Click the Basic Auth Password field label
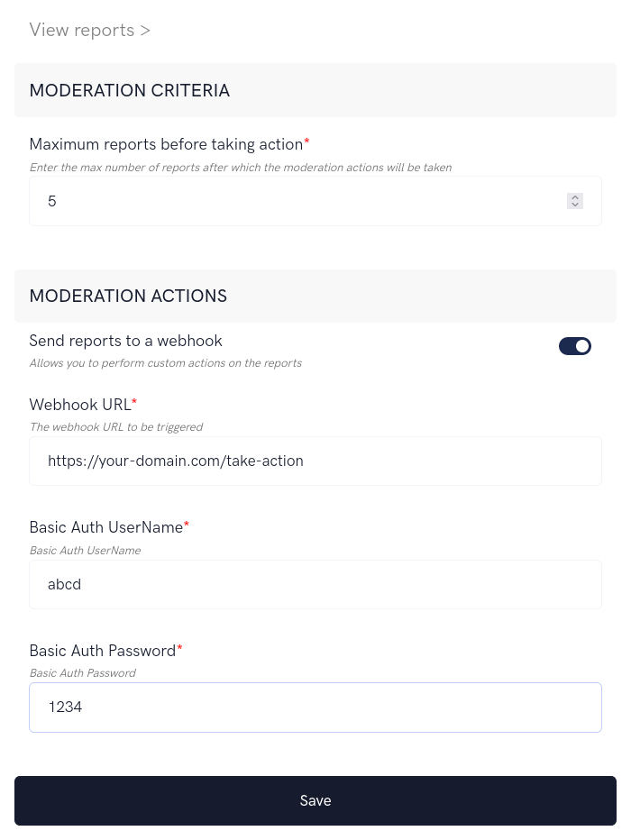 pyautogui.click(x=104, y=651)
